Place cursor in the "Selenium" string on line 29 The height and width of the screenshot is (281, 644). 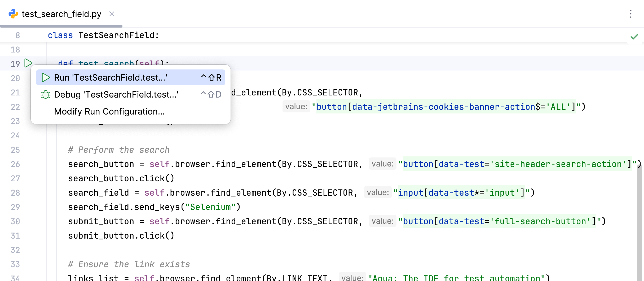(211, 207)
